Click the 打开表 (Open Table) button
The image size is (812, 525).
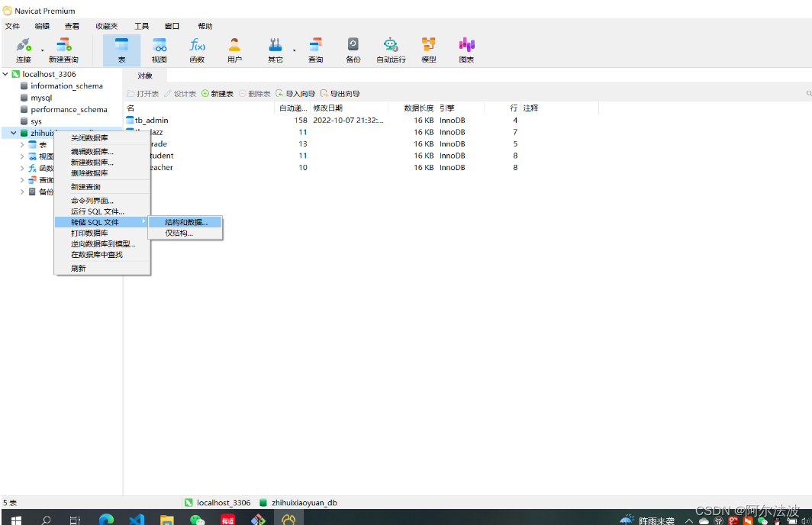click(x=143, y=94)
